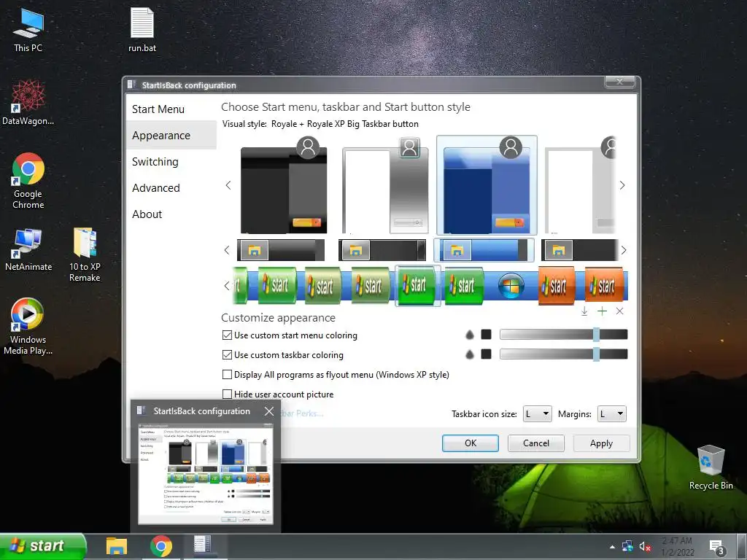Click the download start button image icon

pos(584,311)
